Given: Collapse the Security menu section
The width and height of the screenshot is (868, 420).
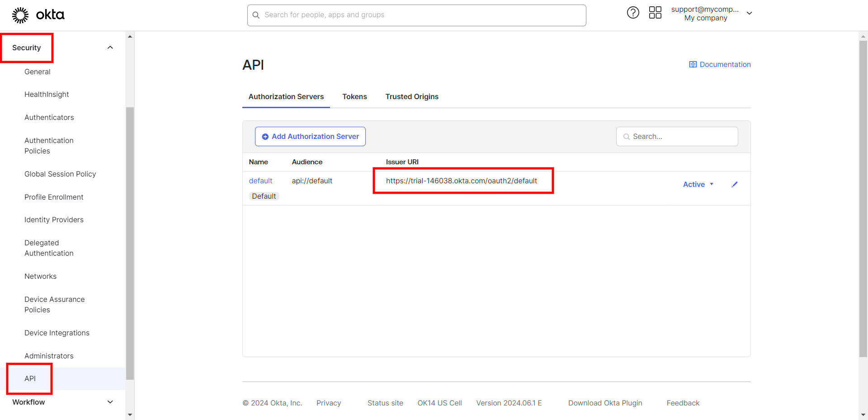Looking at the screenshot, I should tap(110, 48).
